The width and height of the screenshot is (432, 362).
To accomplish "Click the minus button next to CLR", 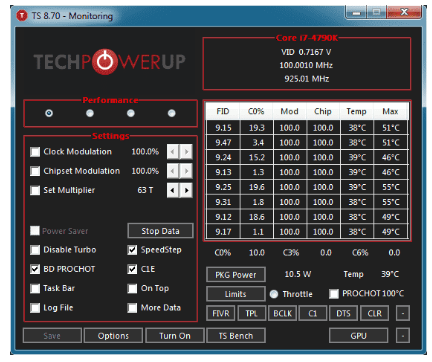I will [x=403, y=313].
